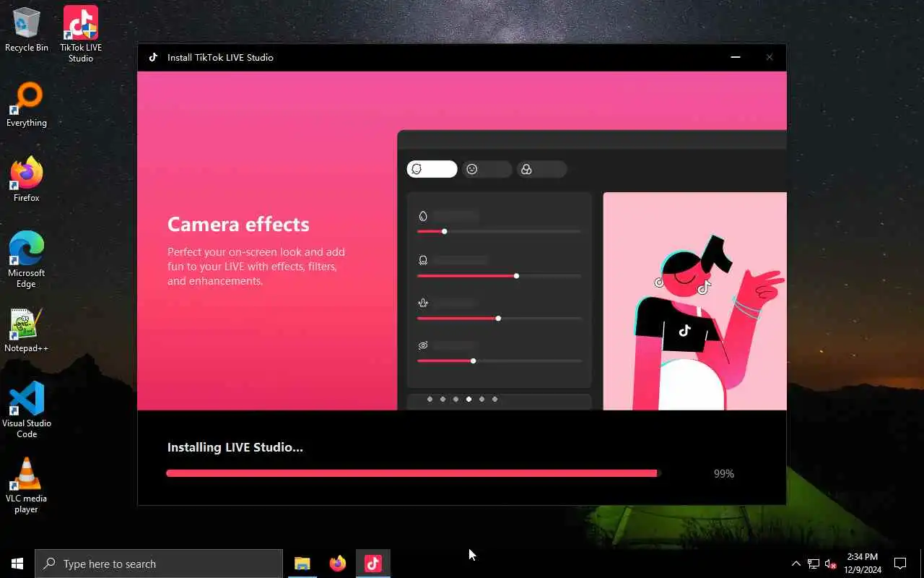Click the 'Installing LIVE Studio...' status text
Image resolution: width=924 pixels, height=578 pixels.
pos(235,447)
